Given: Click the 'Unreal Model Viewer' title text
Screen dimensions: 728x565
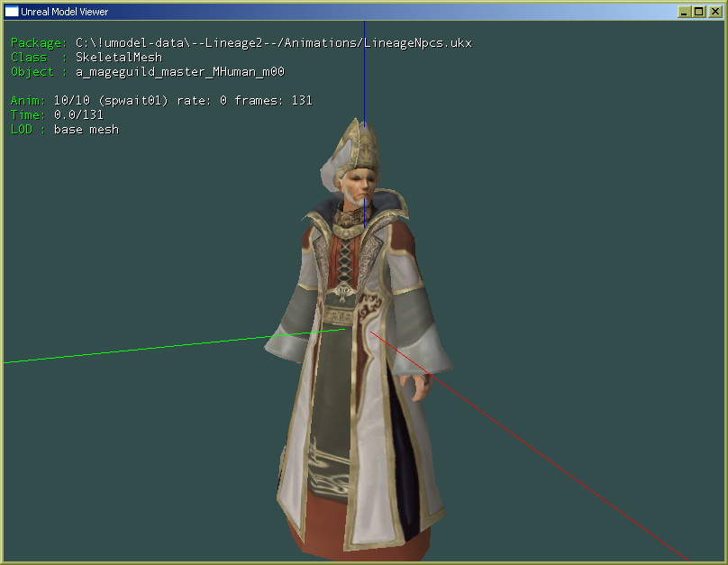Looking at the screenshot, I should tap(64, 12).
